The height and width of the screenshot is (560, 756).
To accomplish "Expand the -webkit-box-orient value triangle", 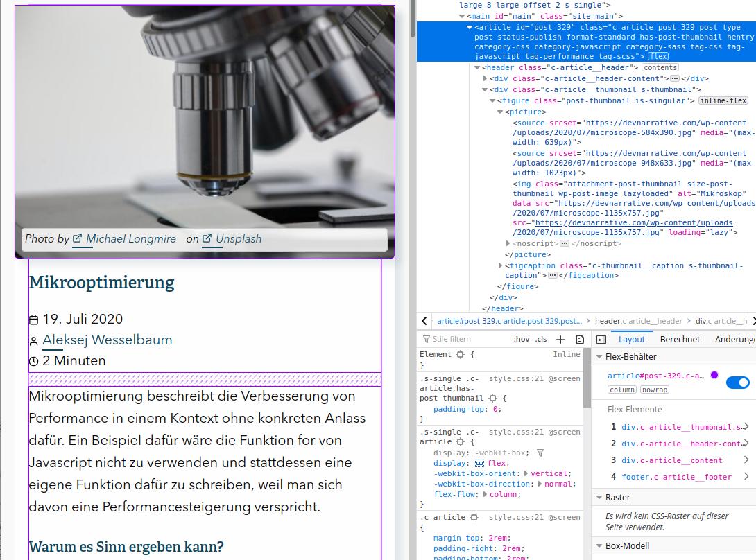I will [526, 474].
